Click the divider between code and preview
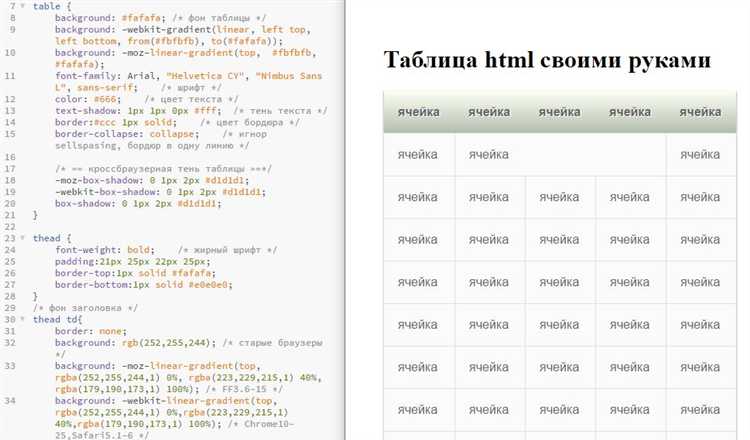The width and height of the screenshot is (750, 440). [x=345, y=220]
